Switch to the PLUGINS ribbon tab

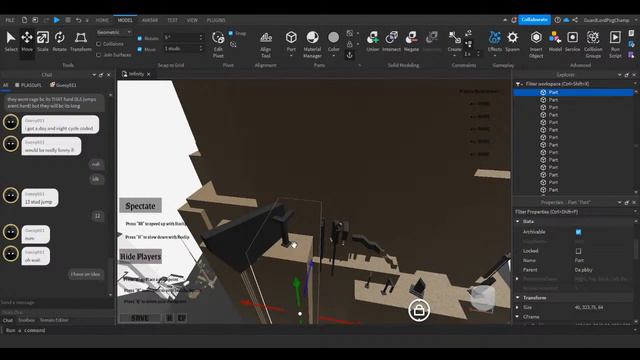point(216,20)
